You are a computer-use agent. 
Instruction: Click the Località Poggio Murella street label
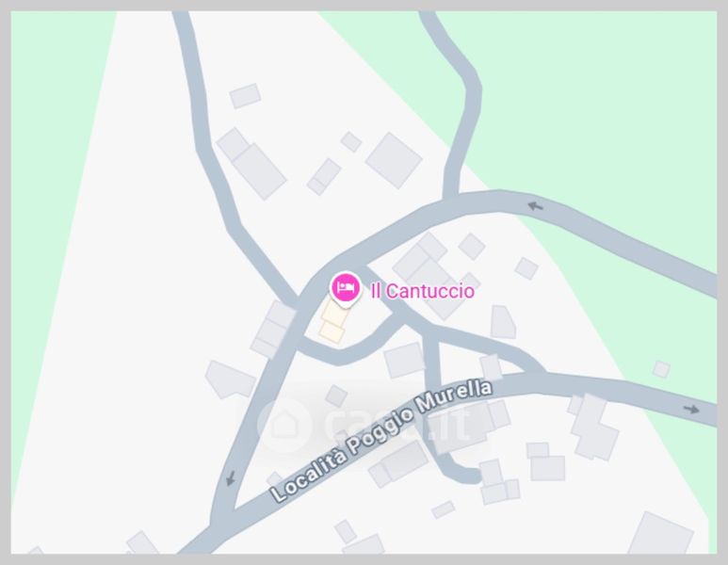[381, 441]
